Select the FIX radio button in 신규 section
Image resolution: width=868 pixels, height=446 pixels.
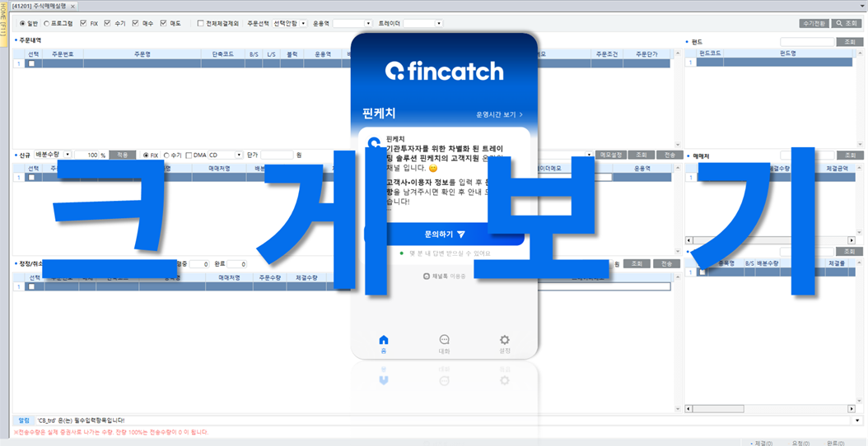coord(146,156)
